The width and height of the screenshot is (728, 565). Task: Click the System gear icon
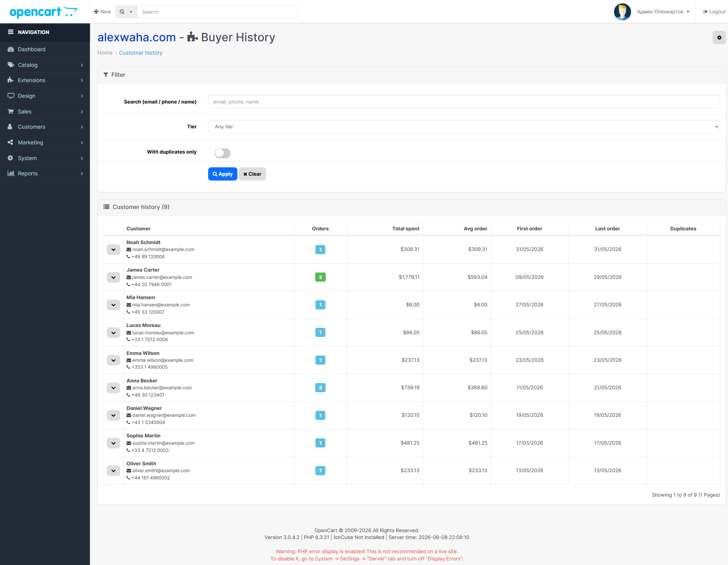pos(11,158)
